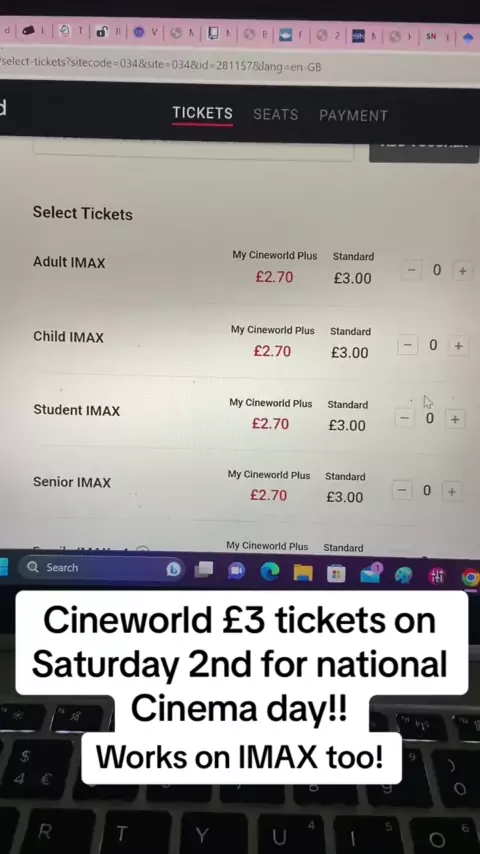Click the Bing icon in the search box
480x854 pixels.
point(173,569)
